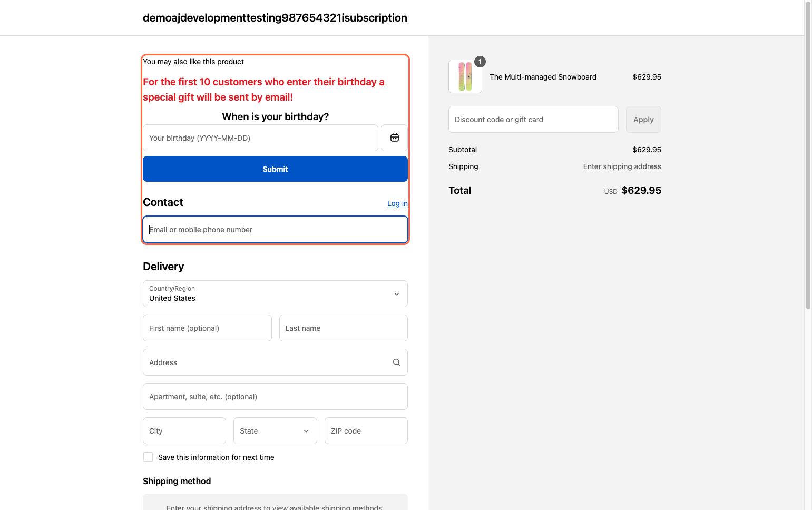Click the Last name field
The width and height of the screenshot is (812, 510).
click(343, 328)
